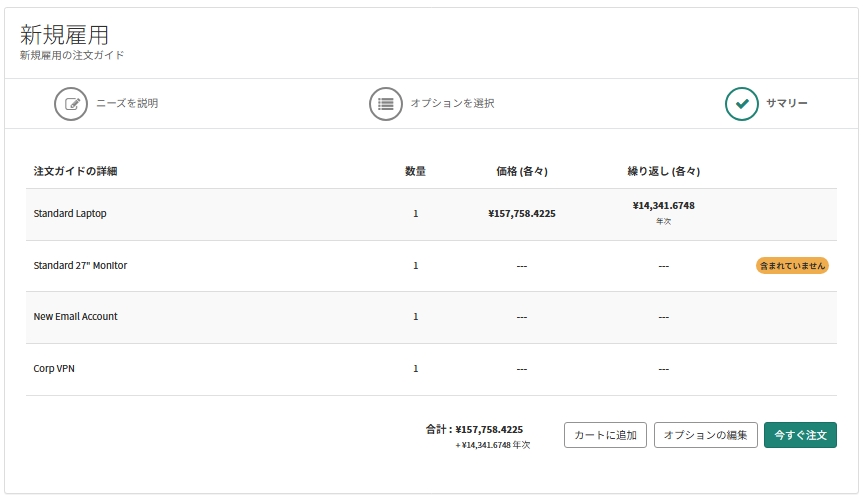Click the New Email Account item
867x504 pixels.
[x=75, y=317]
